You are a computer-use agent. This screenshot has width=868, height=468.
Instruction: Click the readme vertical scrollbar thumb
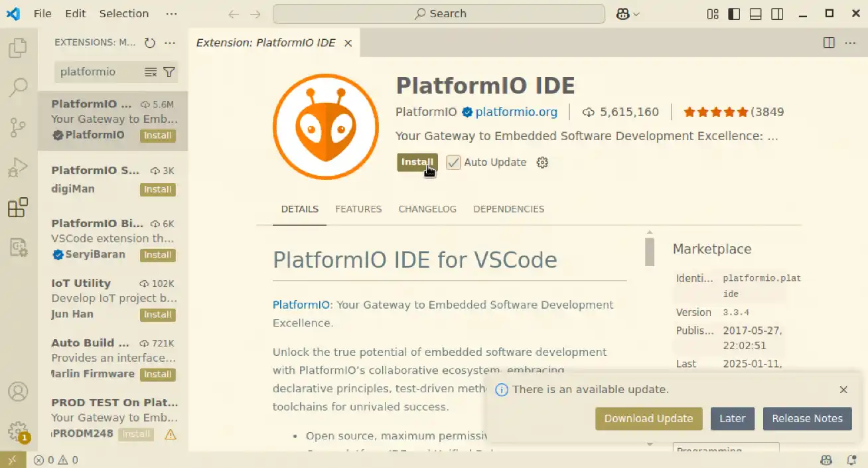pos(650,252)
